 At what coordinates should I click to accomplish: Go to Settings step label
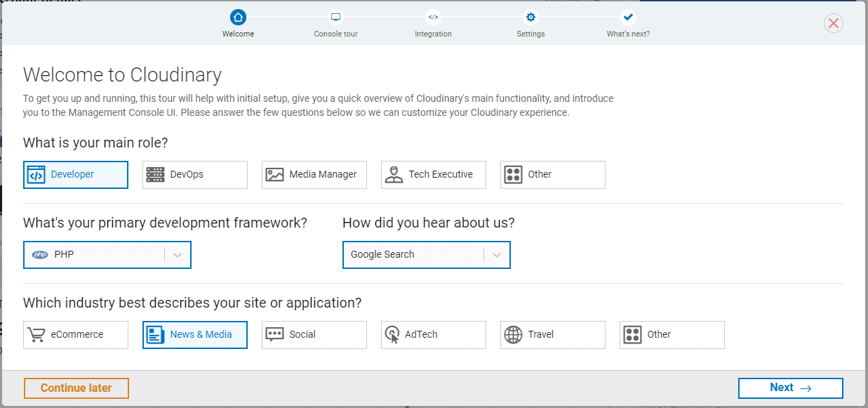530,34
